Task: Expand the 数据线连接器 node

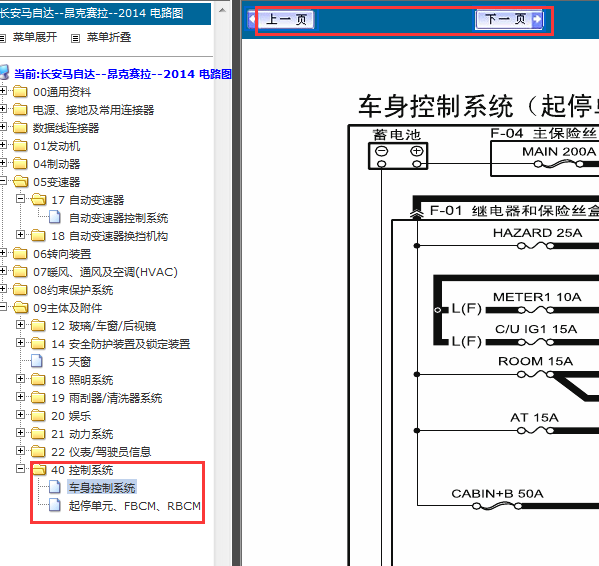Action: (3, 126)
